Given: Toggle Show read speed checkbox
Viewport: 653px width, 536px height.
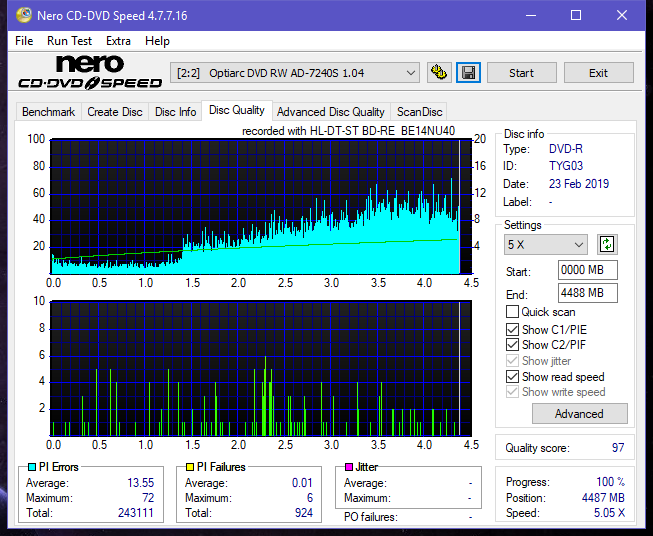Looking at the screenshot, I should click(x=512, y=376).
